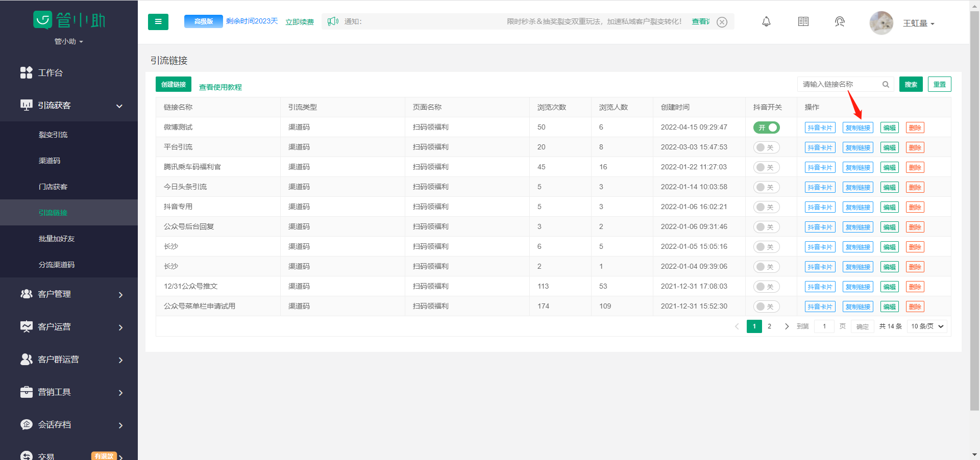Open 门店获客 submenu item
The height and width of the screenshot is (460, 980).
[53, 187]
